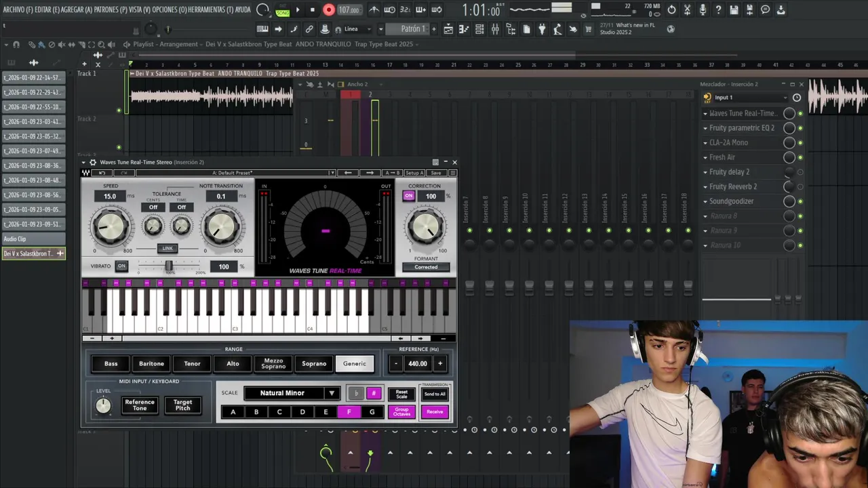The height and width of the screenshot is (488, 868).
Task: Expand the CLA-2A Mono slot arrow
Action: point(705,143)
